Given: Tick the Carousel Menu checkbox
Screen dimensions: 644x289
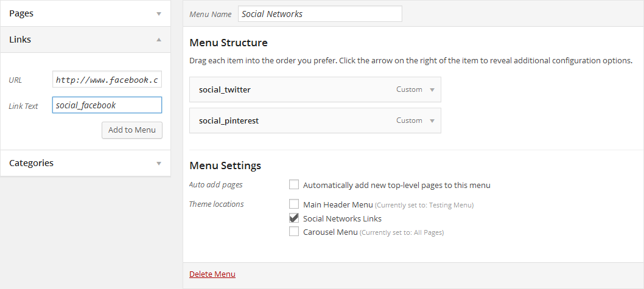Looking at the screenshot, I should coord(294,232).
